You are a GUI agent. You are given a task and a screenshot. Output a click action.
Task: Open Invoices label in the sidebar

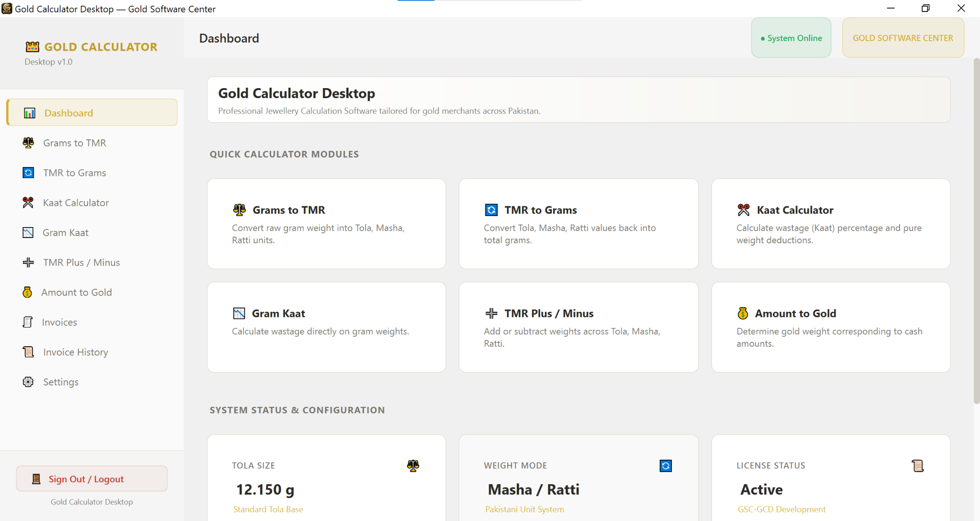coord(59,322)
